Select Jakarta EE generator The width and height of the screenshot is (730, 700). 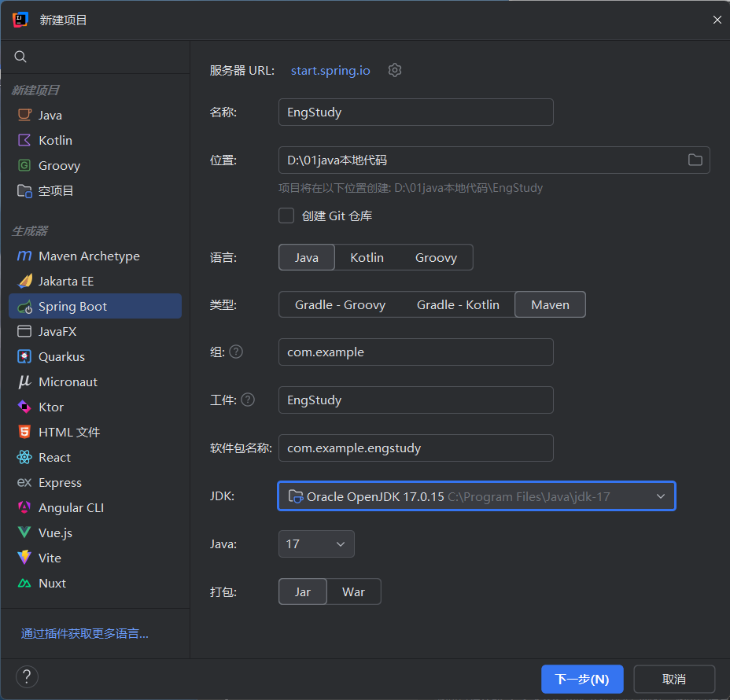pyautogui.click(x=95, y=281)
